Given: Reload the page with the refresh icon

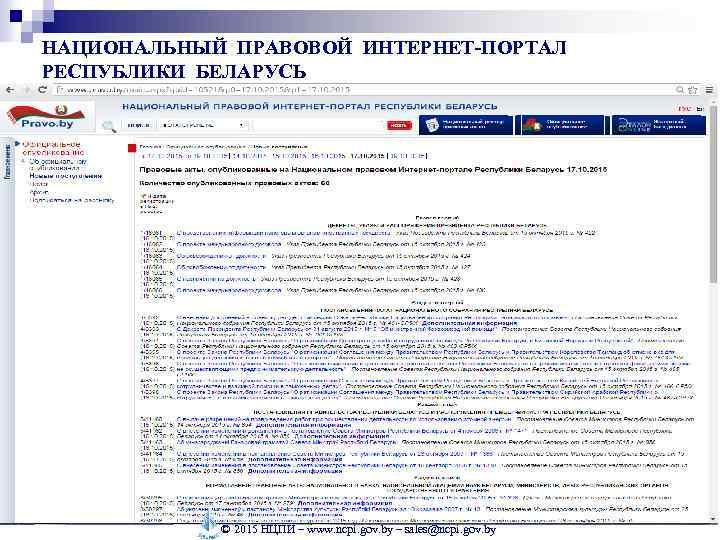Looking at the screenshot, I should pyautogui.click(x=43, y=90).
